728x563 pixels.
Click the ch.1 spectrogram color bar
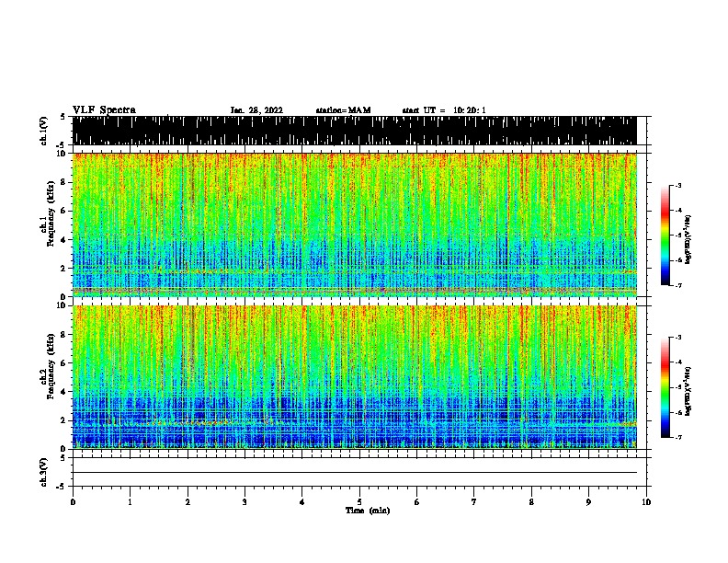(665, 236)
